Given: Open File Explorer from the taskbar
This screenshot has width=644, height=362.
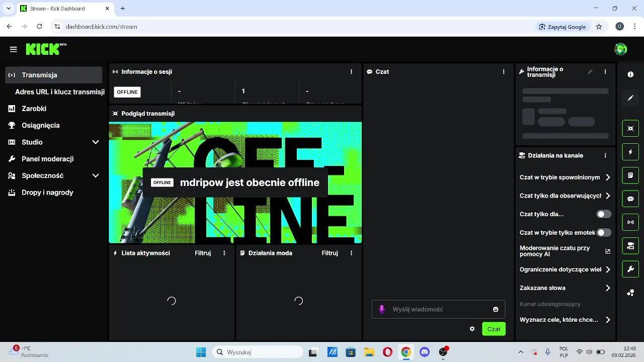Looking at the screenshot, I should pos(369,352).
